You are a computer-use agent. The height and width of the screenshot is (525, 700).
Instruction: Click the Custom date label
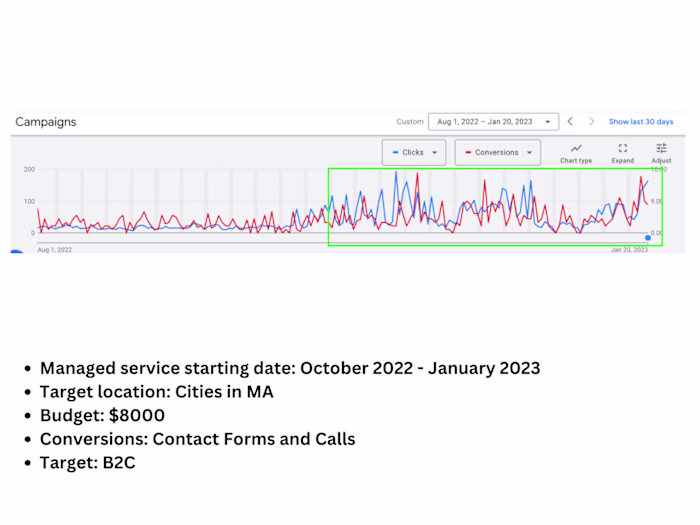tap(410, 121)
